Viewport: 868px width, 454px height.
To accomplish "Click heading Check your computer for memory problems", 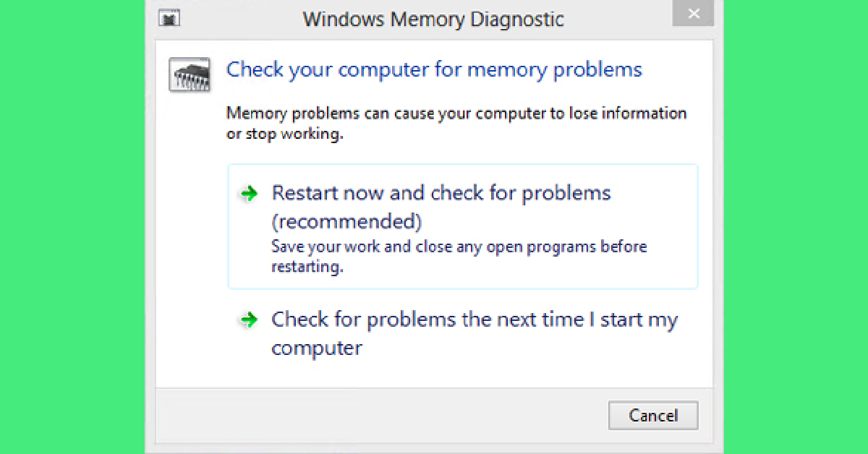I will pyautogui.click(x=434, y=69).
